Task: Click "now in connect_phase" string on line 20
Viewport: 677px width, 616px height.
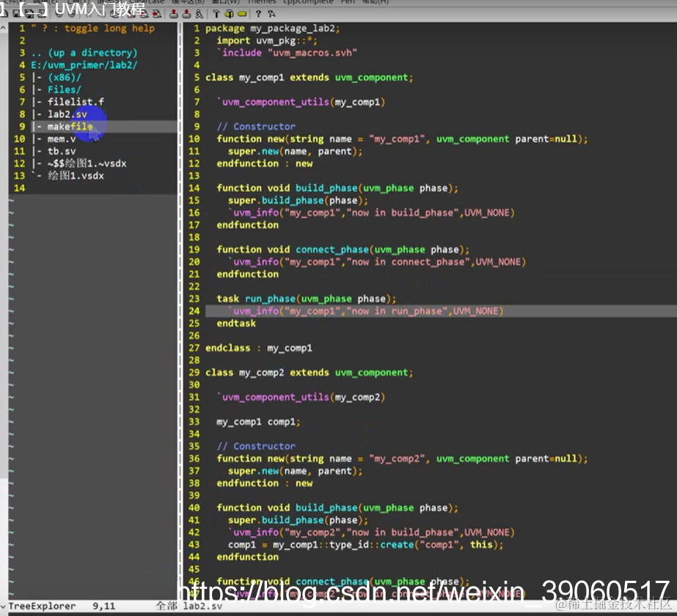Action: click(x=408, y=262)
